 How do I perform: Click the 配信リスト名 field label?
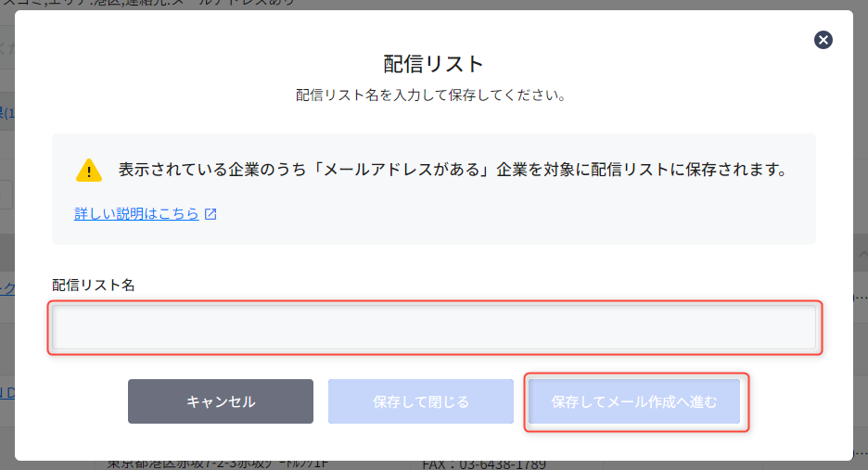coord(93,286)
